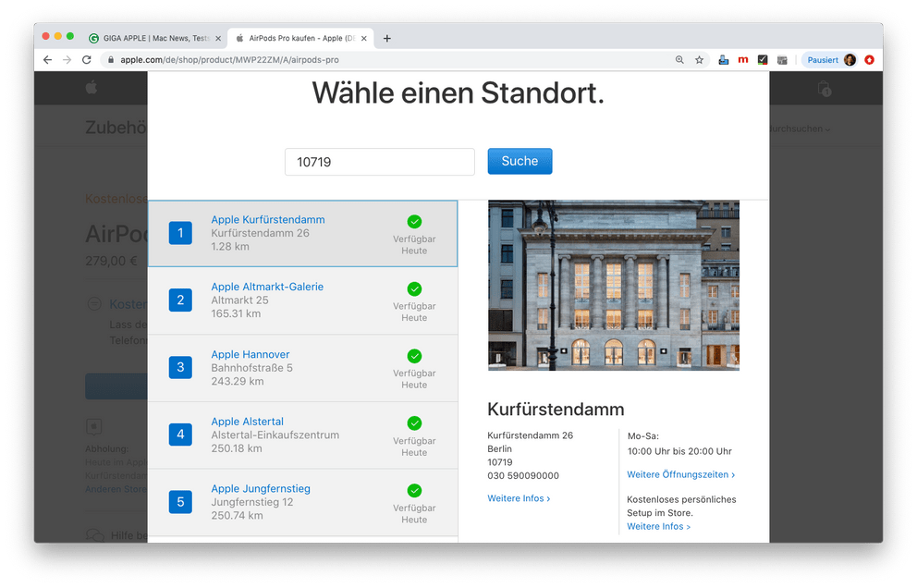Click the Apple logo in page navigation
Screen dimensions: 917x588
point(92,88)
